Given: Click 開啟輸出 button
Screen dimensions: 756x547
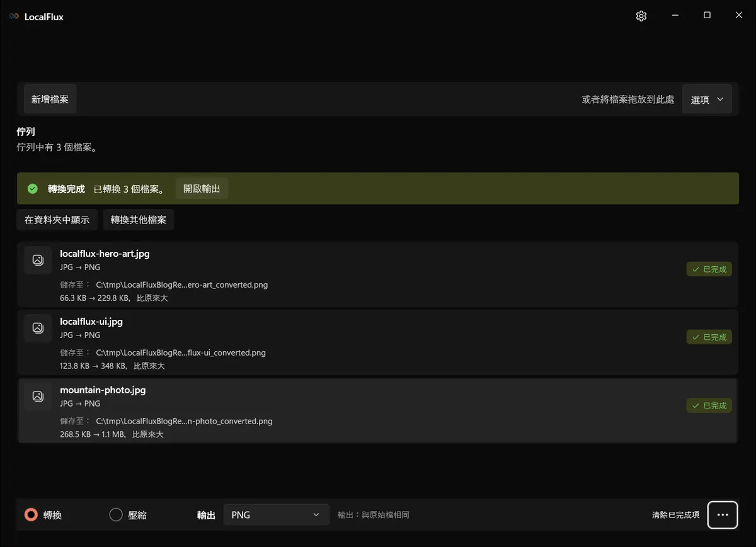Looking at the screenshot, I should pos(202,188).
